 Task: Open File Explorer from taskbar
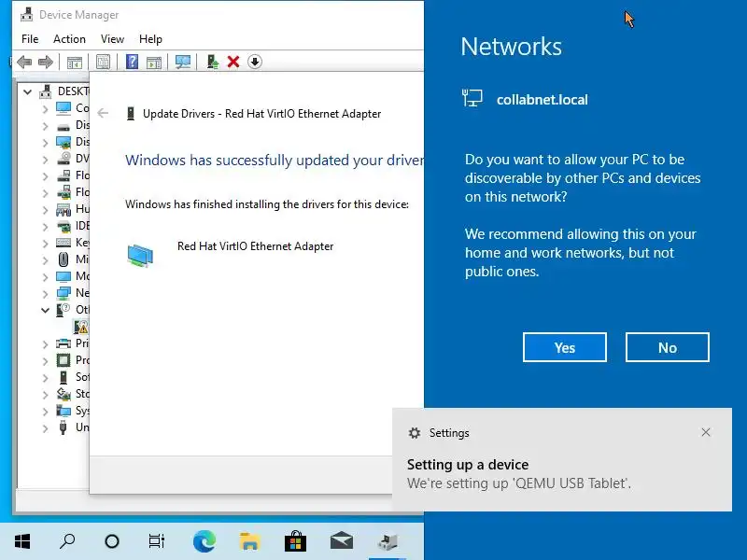coord(249,541)
